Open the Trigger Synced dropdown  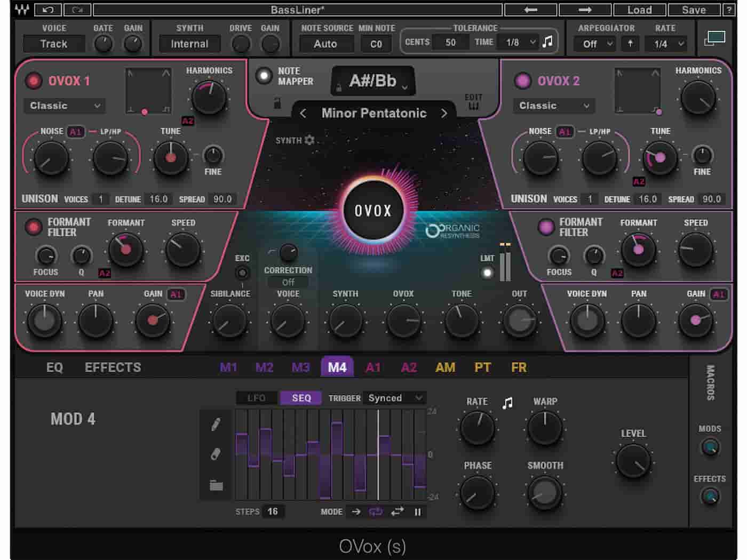tap(394, 398)
